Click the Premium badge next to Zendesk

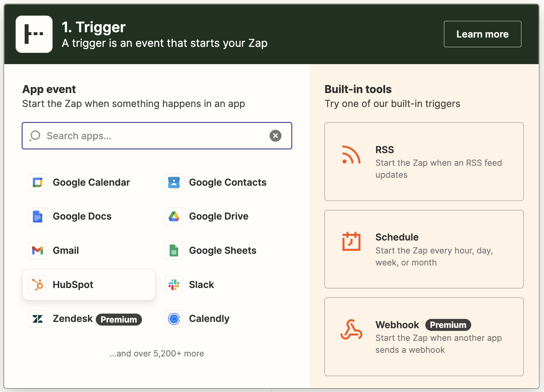(119, 320)
